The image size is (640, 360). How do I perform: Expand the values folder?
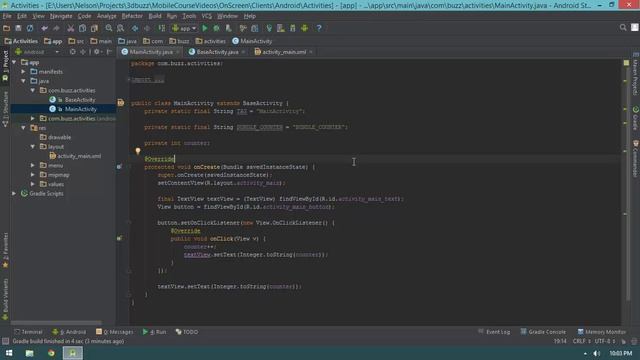click(x=33, y=184)
